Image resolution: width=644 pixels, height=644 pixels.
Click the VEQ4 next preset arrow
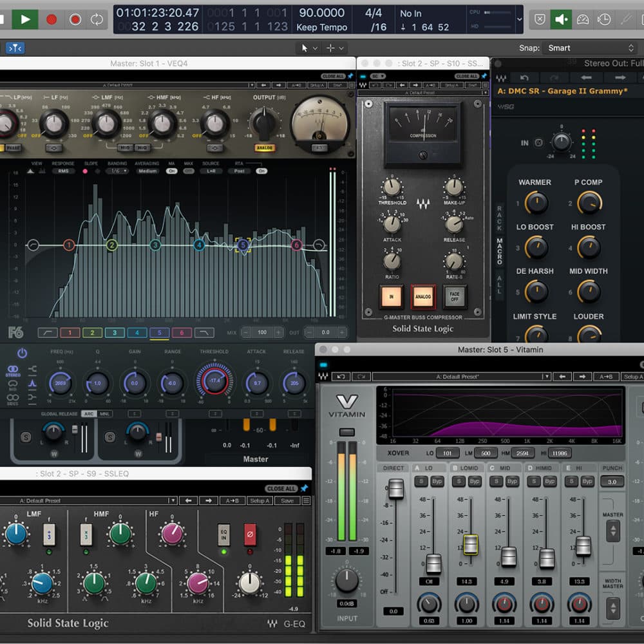pyautogui.click(x=278, y=85)
